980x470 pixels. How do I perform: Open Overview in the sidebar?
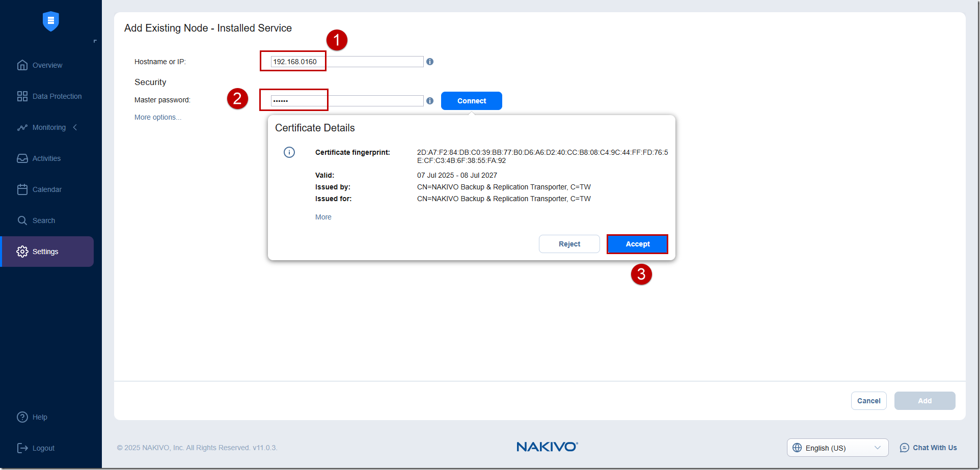coord(47,65)
